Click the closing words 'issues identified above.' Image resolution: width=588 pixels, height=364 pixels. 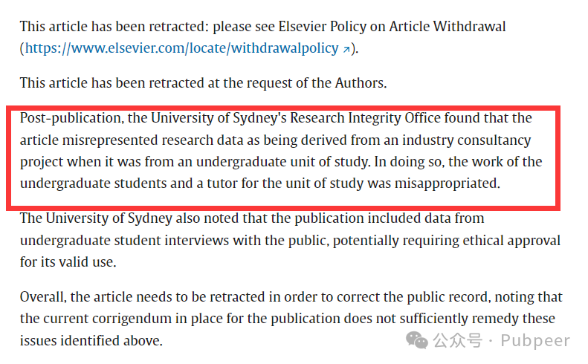tap(91, 341)
